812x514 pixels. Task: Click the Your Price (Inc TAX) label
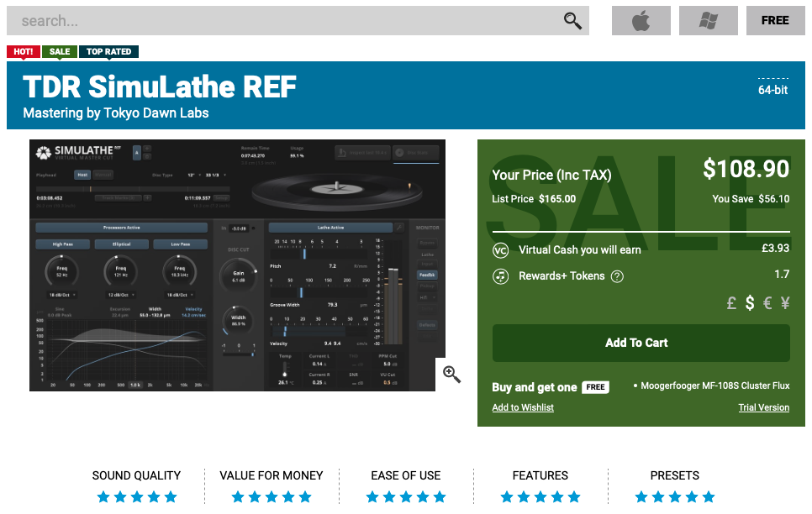click(551, 175)
